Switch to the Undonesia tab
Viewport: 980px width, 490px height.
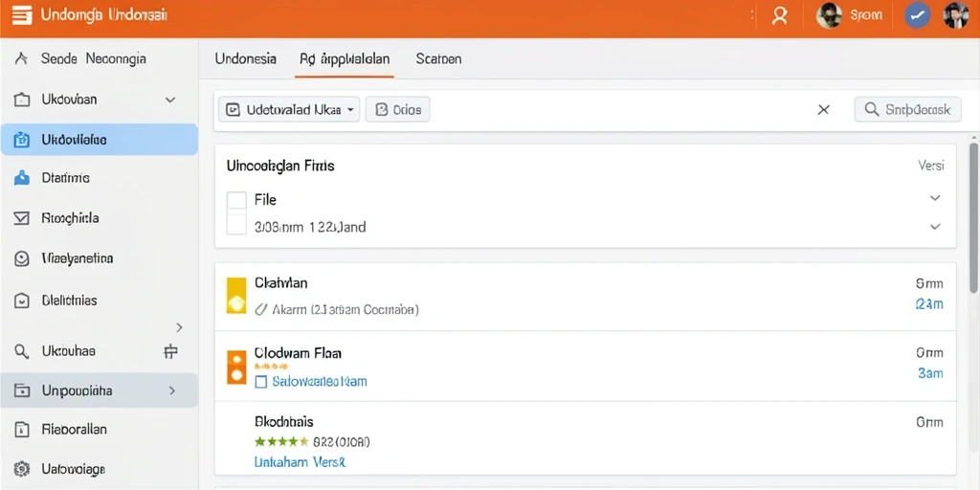pyautogui.click(x=246, y=58)
